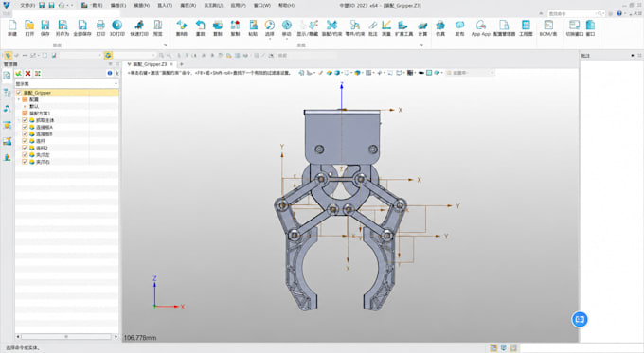Open the 应用(P) menu
The width and height of the screenshot is (644, 353).
click(x=239, y=6)
